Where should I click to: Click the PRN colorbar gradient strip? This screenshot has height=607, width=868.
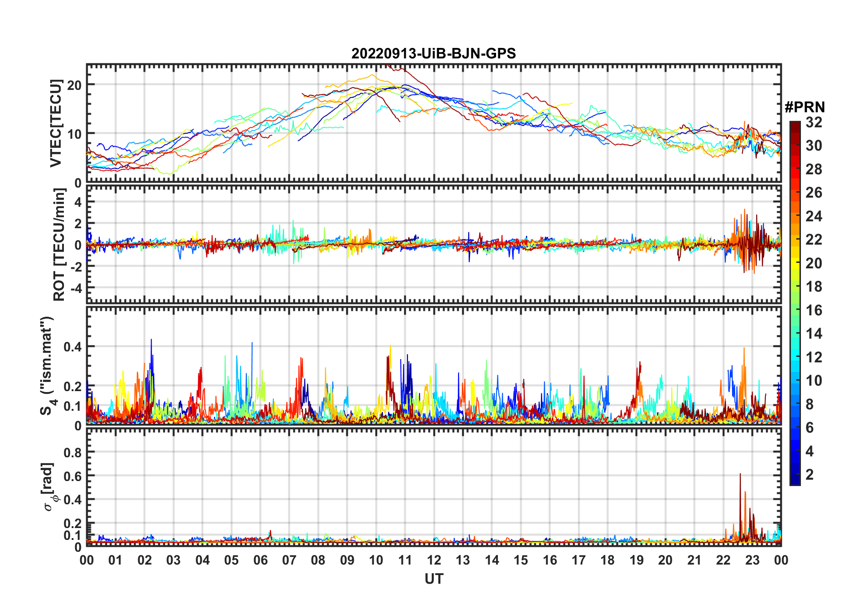click(795, 303)
